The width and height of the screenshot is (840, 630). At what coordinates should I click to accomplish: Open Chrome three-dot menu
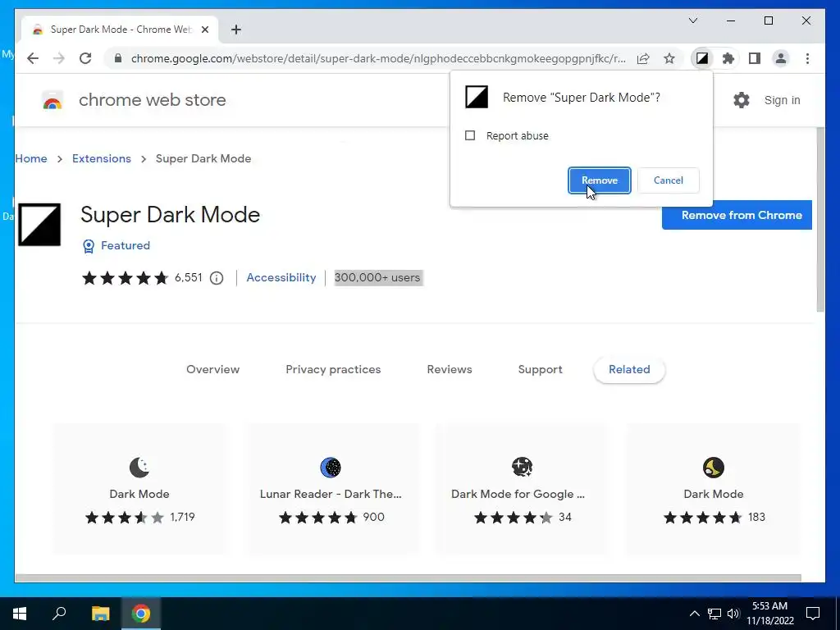[807, 58]
